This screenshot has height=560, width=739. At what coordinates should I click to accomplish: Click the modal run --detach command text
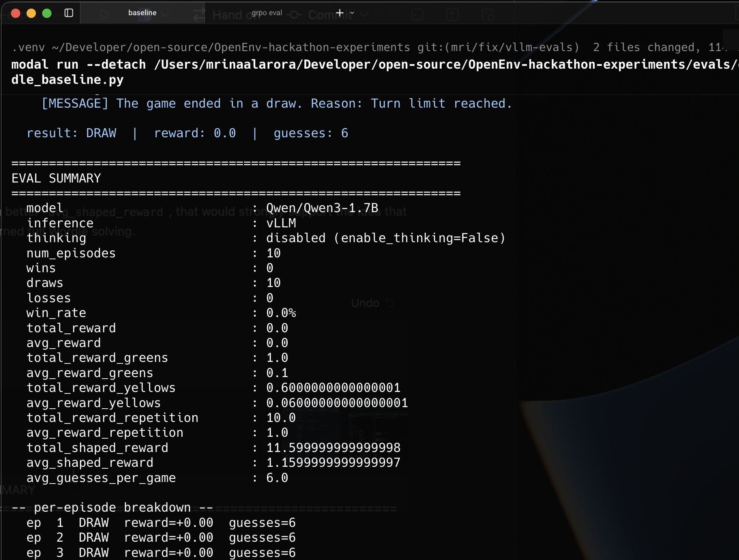click(78, 64)
